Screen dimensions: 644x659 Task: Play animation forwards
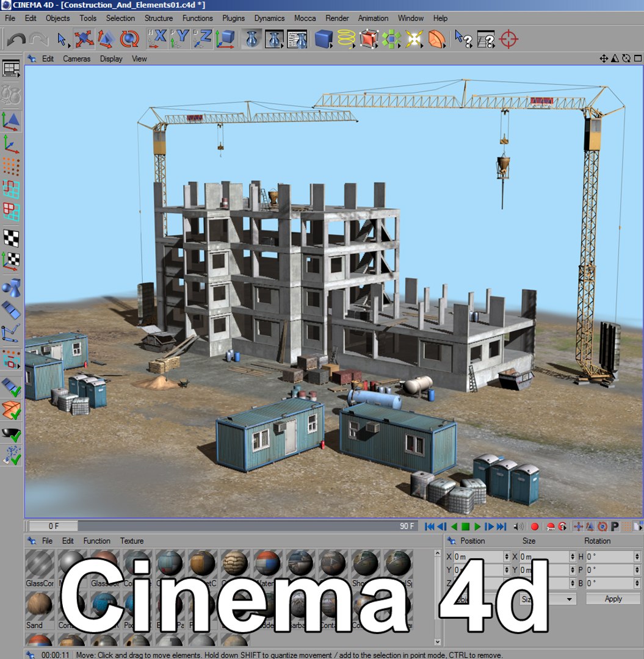(x=477, y=526)
